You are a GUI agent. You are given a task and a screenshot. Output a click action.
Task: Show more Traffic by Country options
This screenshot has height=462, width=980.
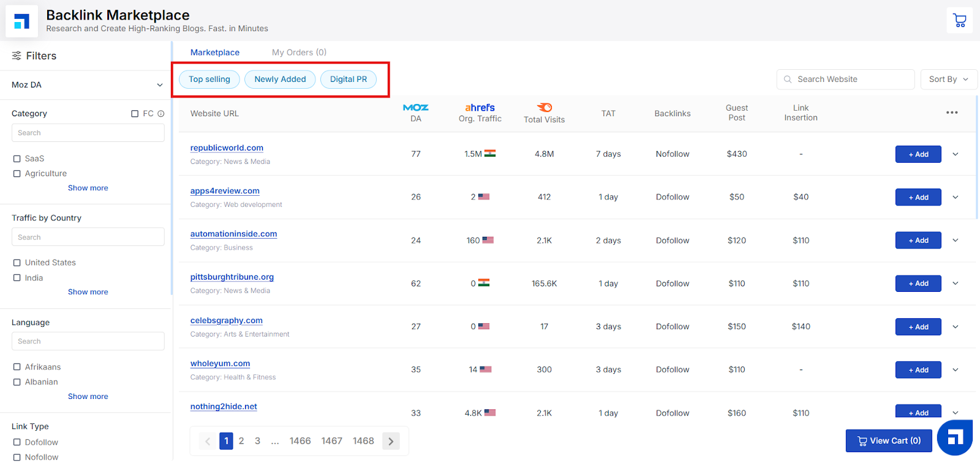(x=88, y=292)
